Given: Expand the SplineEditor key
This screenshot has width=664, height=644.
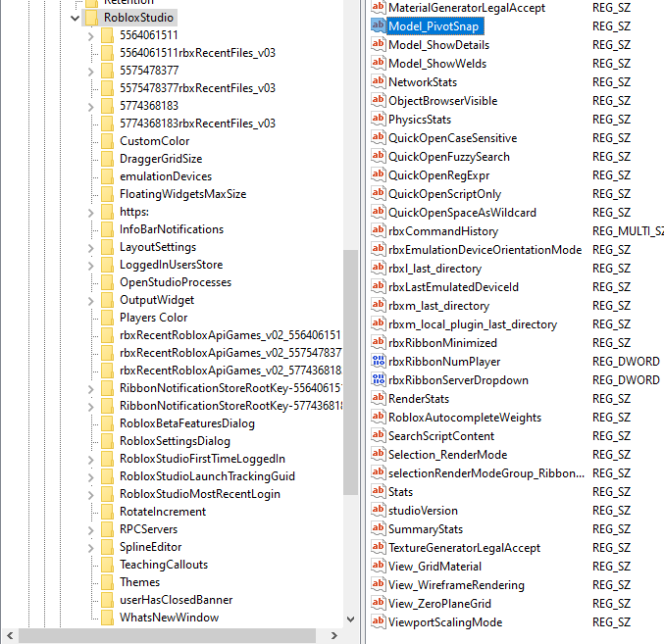Looking at the screenshot, I should click(90, 547).
